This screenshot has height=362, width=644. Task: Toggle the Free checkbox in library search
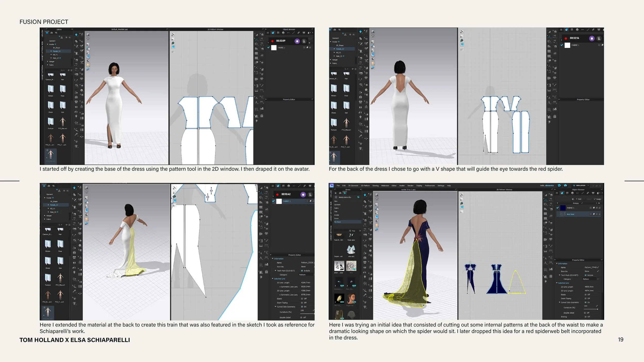(350, 231)
